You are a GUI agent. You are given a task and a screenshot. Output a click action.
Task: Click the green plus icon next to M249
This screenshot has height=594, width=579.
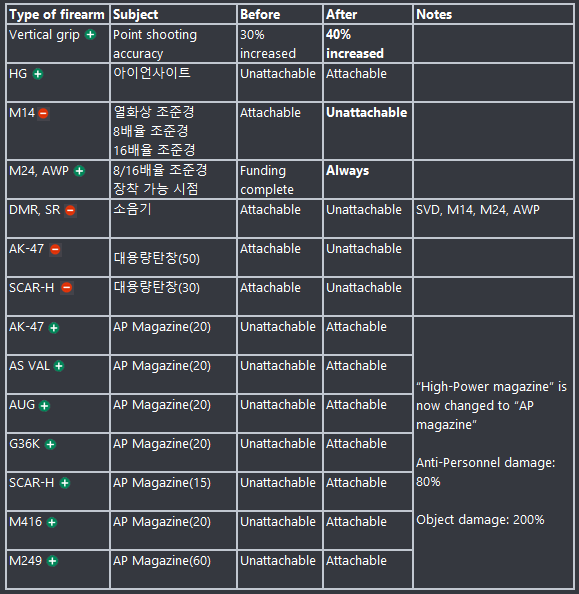pos(52,561)
